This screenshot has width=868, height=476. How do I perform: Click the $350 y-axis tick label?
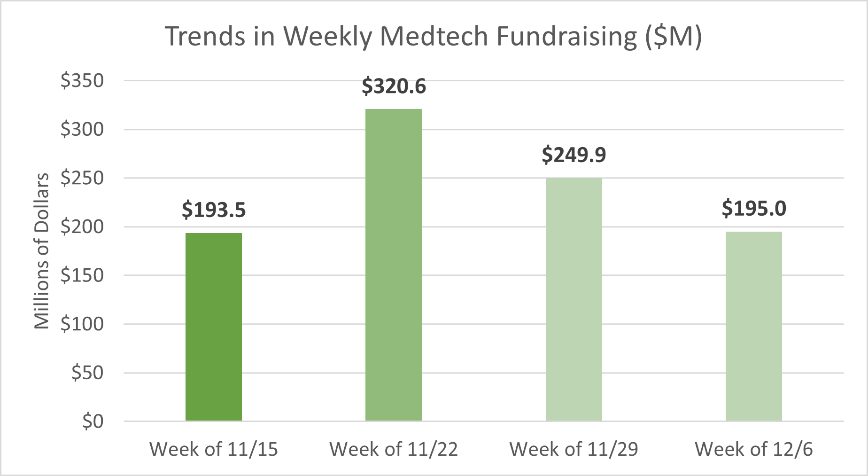pos(82,81)
